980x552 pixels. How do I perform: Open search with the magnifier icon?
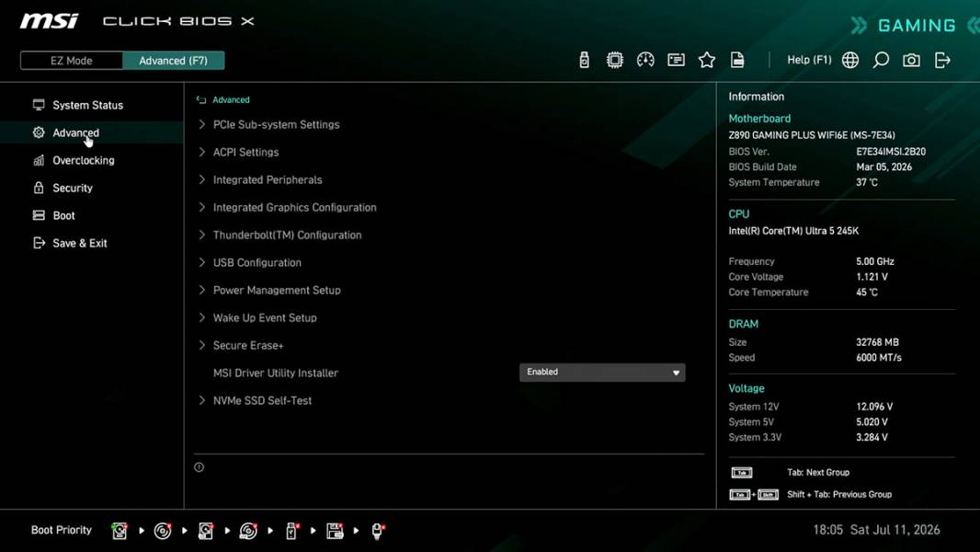(x=881, y=60)
